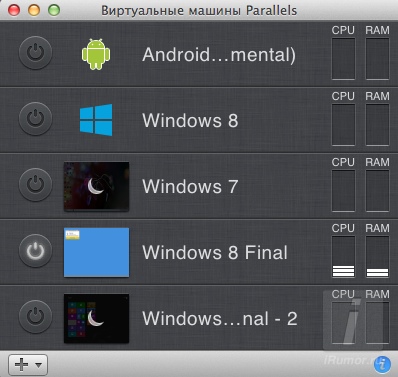Click the green Android robot icon
The width and height of the screenshot is (398, 377).
click(96, 54)
